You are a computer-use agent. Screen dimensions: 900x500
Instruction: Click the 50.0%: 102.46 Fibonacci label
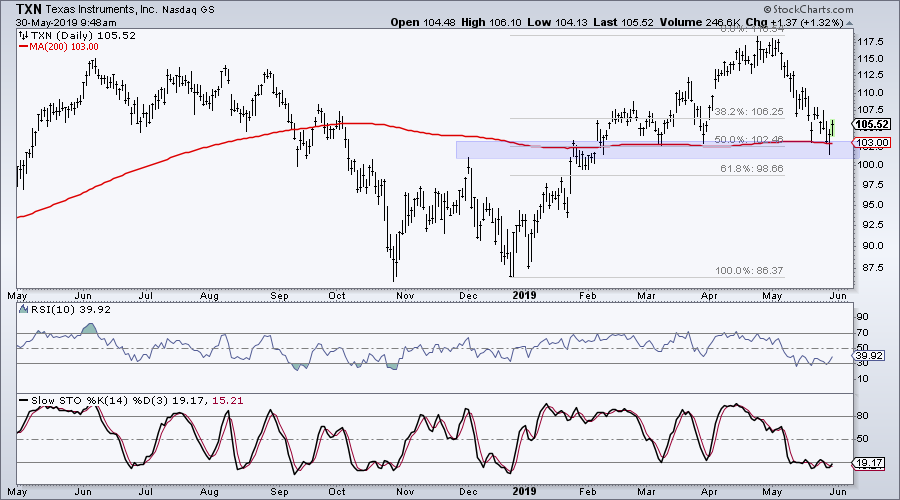pyautogui.click(x=749, y=139)
